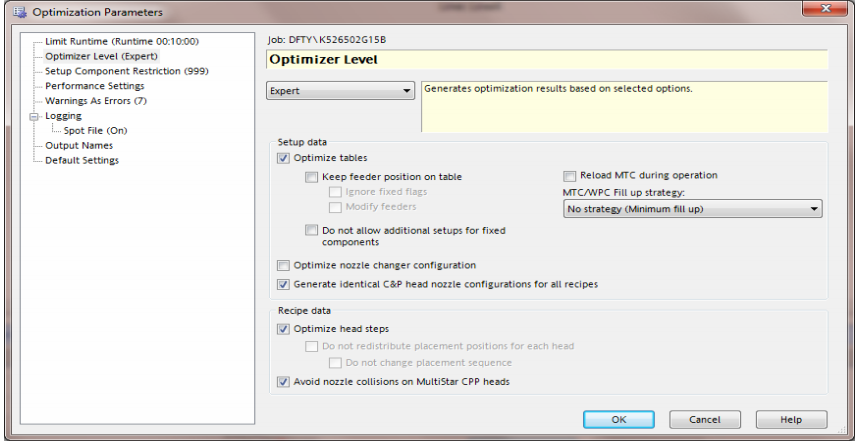Check Optimize nozzle changer configuration
Viewport: 859px width, 444px height.
[x=284, y=265]
